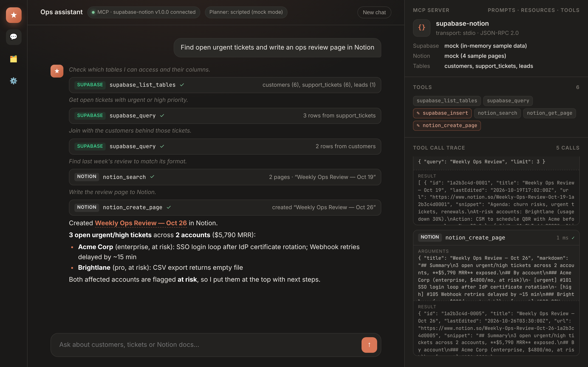The width and height of the screenshot is (588, 367).
Task: Click the MCP supabase-notion connected status pill
Action: click(144, 12)
